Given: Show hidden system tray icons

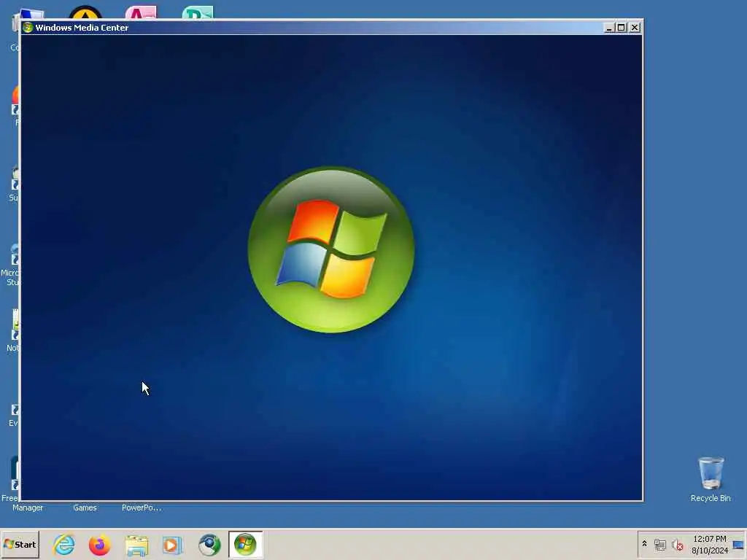Looking at the screenshot, I should [x=645, y=544].
